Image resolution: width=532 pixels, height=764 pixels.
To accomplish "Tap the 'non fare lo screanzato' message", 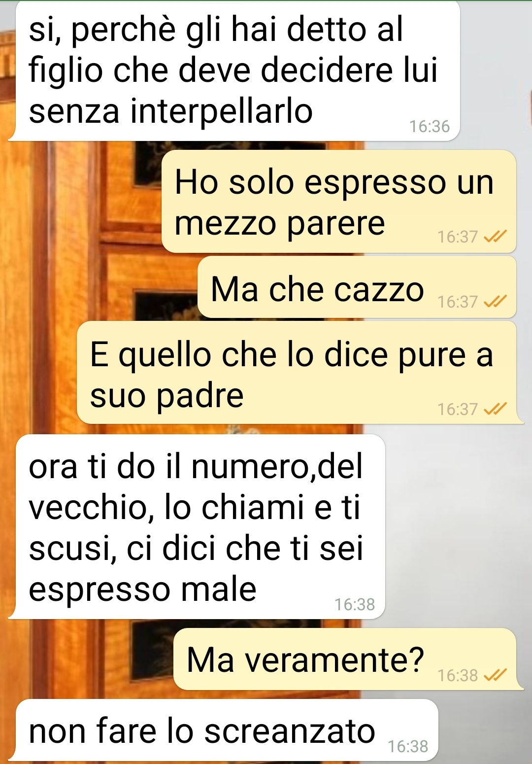I will click(x=227, y=730).
